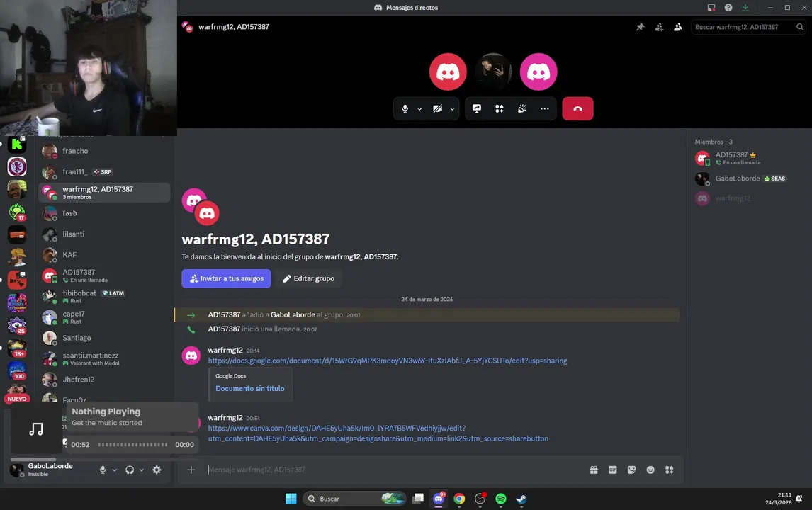
Task: Share your screen in the call
Action: coord(476,109)
